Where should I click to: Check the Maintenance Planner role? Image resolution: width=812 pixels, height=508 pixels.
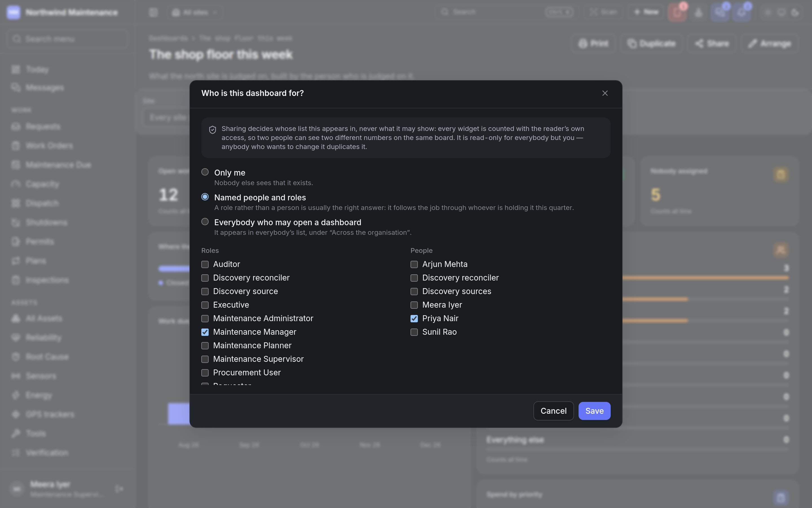205,346
